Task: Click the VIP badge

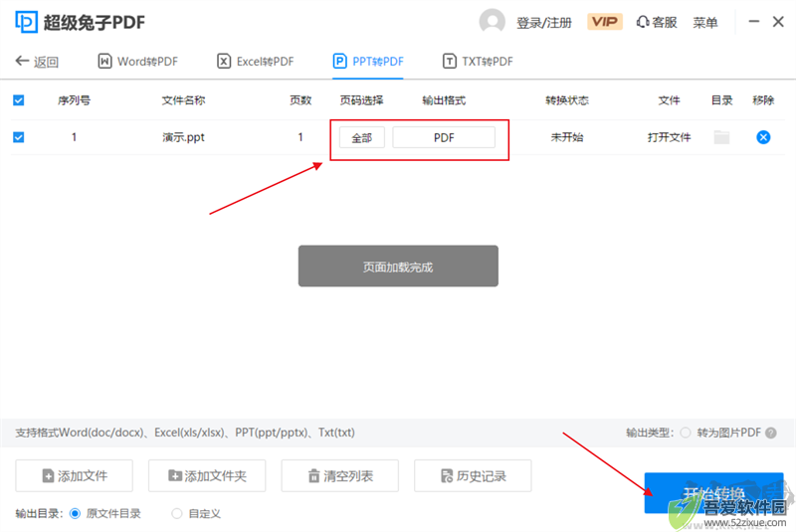Action: click(x=605, y=22)
